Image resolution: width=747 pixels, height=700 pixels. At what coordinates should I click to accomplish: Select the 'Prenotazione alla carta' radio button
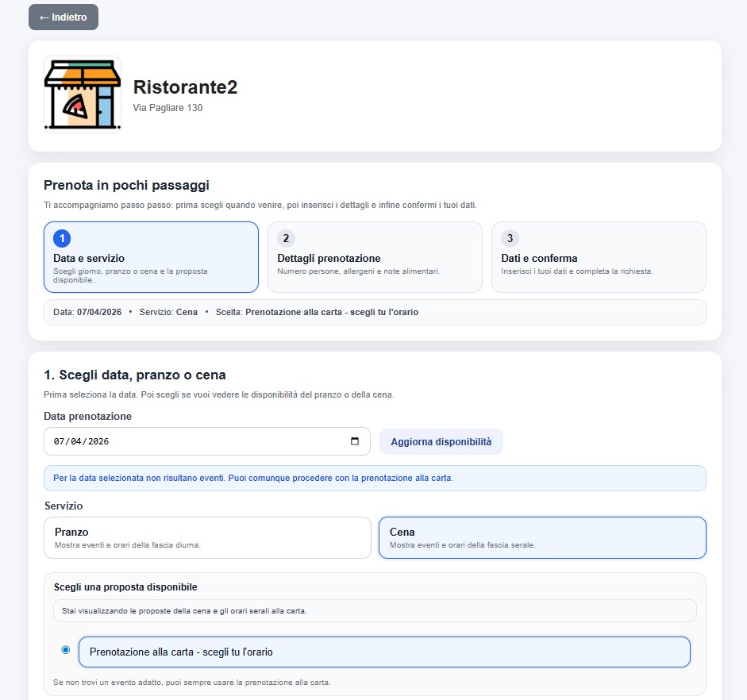(x=65, y=650)
